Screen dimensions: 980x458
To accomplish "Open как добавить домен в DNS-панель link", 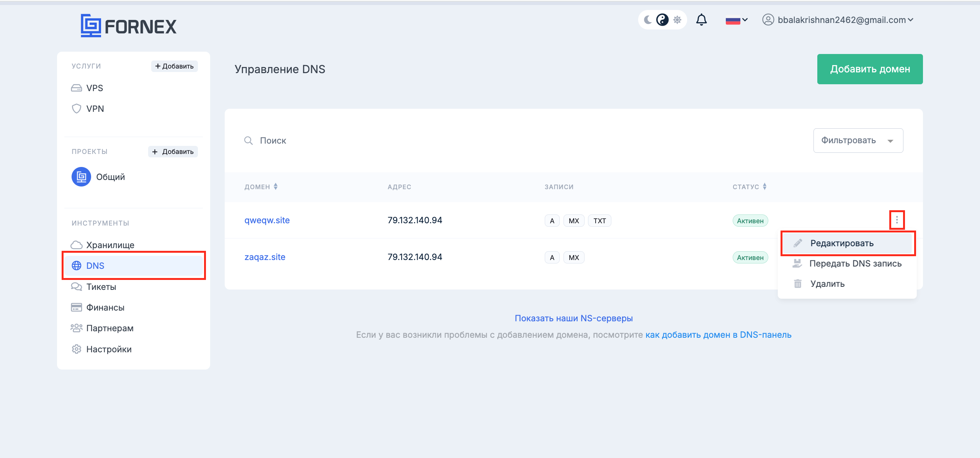I will pyautogui.click(x=718, y=335).
